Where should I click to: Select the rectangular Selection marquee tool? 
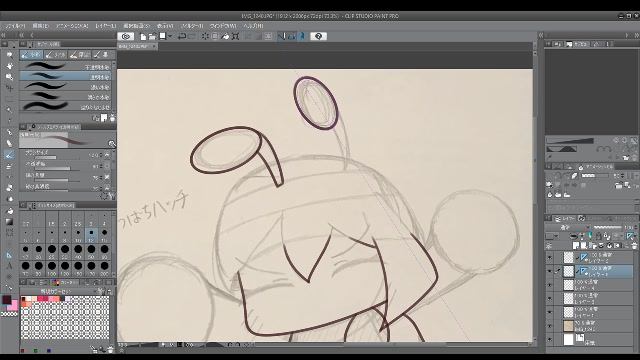click(x=10, y=99)
